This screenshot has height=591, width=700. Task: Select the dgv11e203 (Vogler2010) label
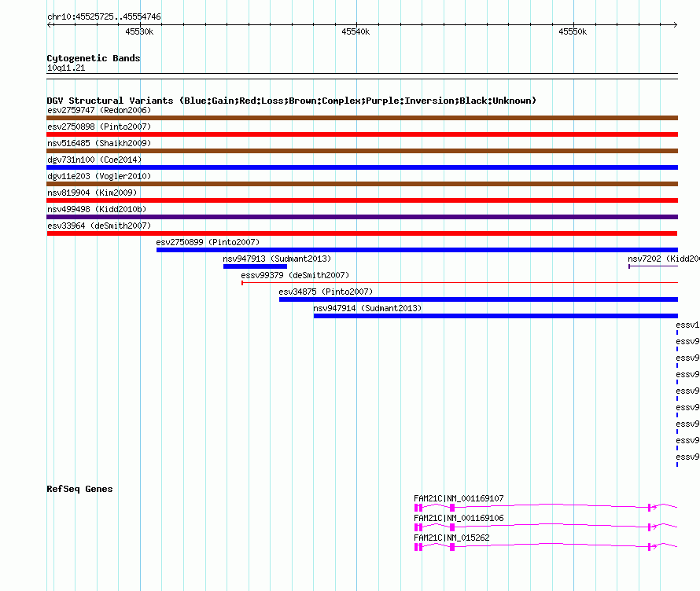[99, 176]
